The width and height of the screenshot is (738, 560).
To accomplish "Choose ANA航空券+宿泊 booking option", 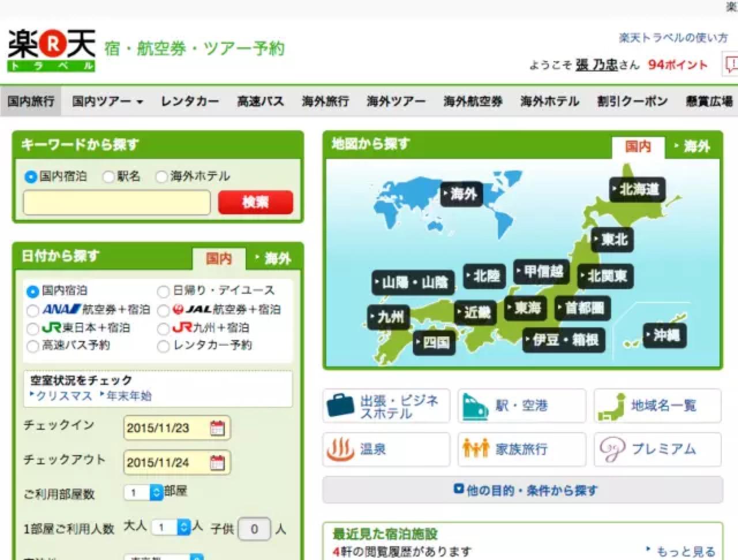I will (x=33, y=311).
